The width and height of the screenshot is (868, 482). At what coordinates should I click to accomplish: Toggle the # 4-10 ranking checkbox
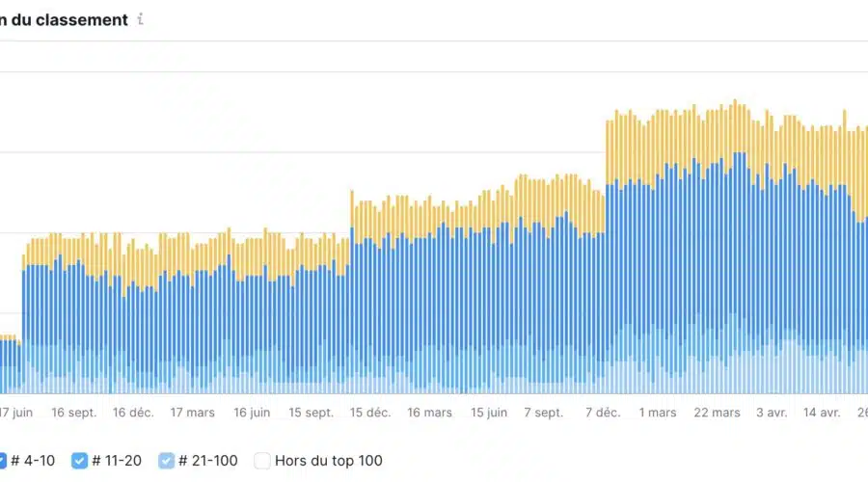coord(2,461)
